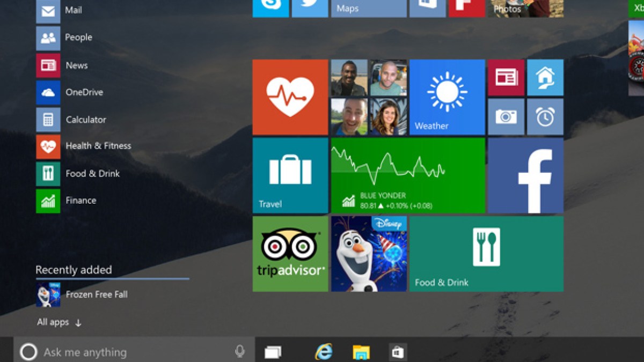The width and height of the screenshot is (644, 362).
Task: Launch the News app icon in list
Action: (48, 65)
